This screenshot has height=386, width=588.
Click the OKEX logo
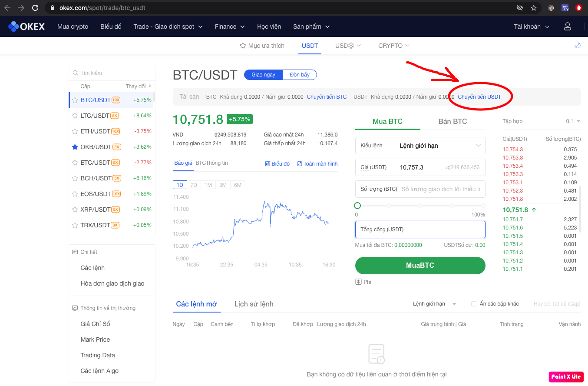(x=26, y=27)
